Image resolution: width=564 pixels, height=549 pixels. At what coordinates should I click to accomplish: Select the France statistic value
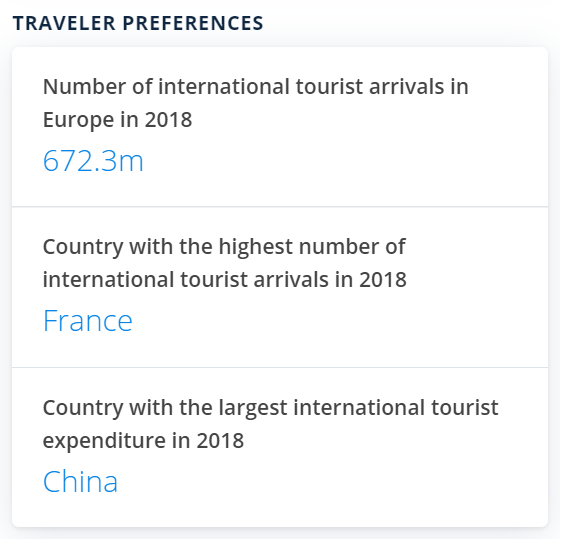pyautogui.click(x=88, y=321)
